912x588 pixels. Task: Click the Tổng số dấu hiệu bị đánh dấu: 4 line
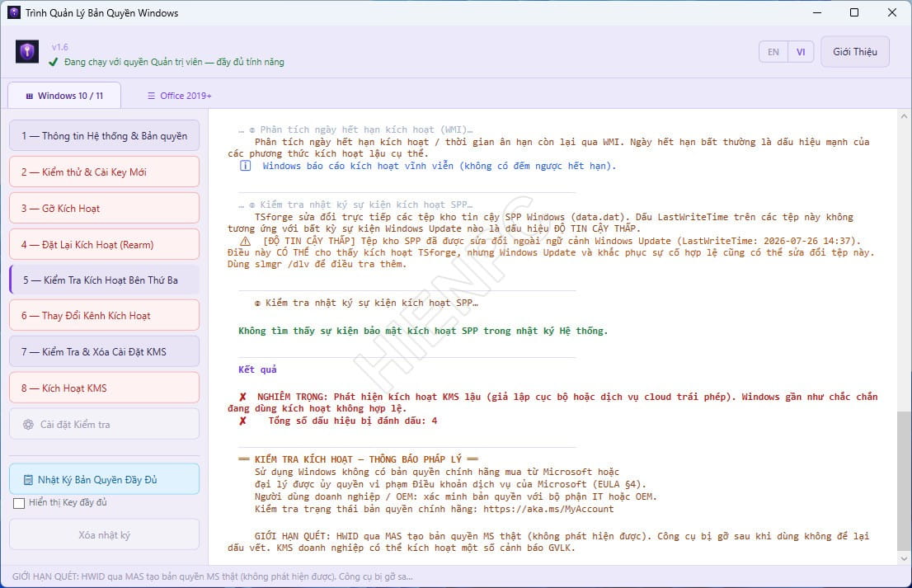click(x=352, y=421)
